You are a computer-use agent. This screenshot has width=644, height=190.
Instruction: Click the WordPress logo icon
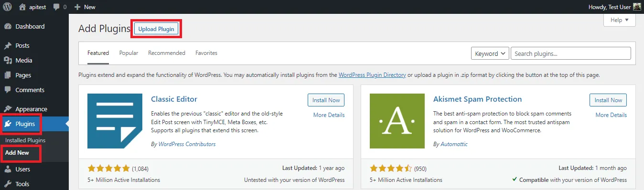click(8, 7)
